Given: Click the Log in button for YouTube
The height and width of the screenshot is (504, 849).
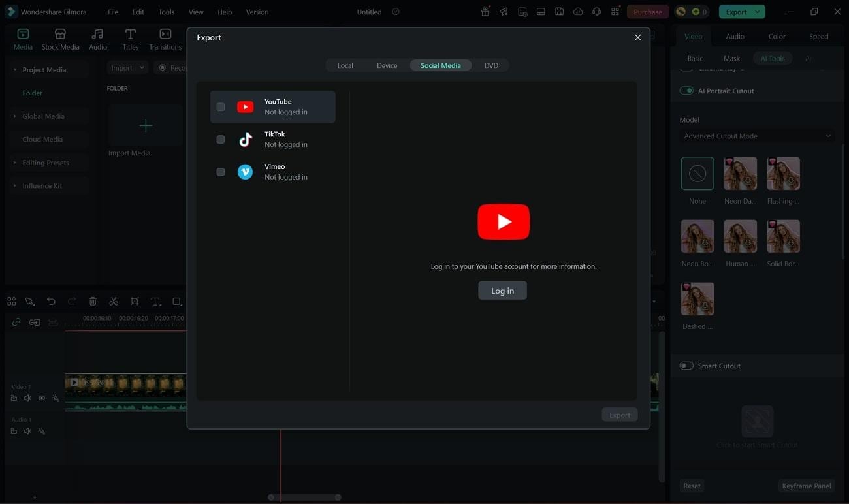Looking at the screenshot, I should [x=502, y=291].
